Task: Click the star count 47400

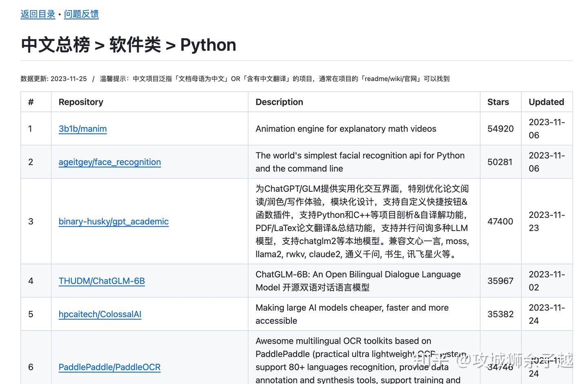Action: (x=500, y=221)
